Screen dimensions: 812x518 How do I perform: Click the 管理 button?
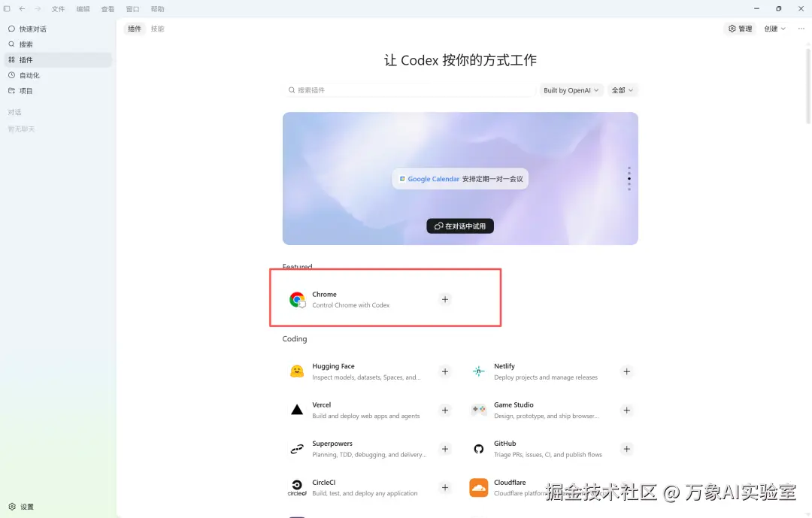pos(740,29)
